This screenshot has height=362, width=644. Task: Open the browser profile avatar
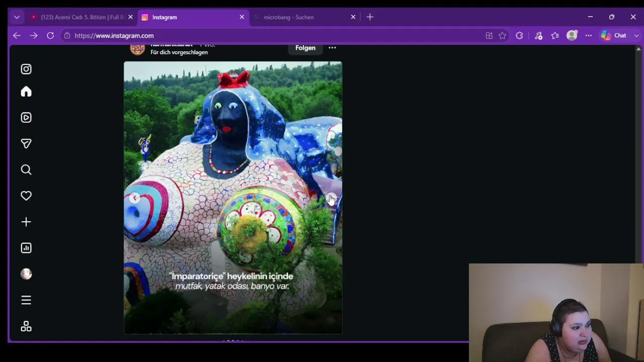tap(572, 36)
